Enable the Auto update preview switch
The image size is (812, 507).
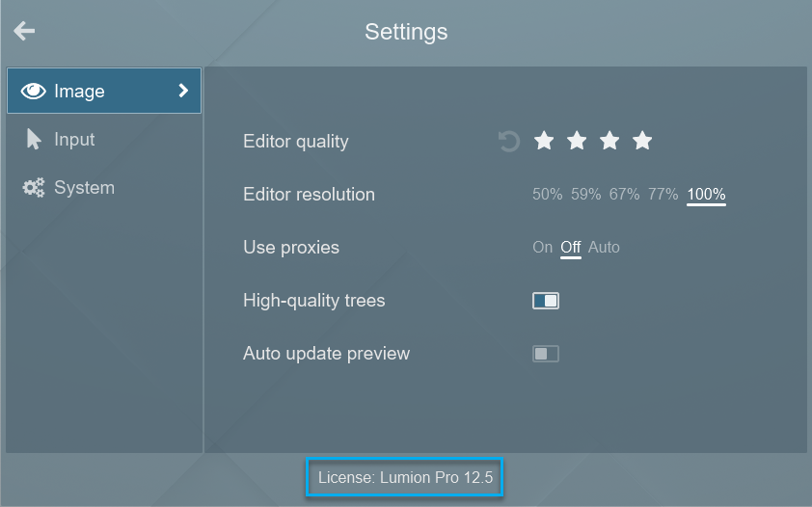(x=546, y=354)
